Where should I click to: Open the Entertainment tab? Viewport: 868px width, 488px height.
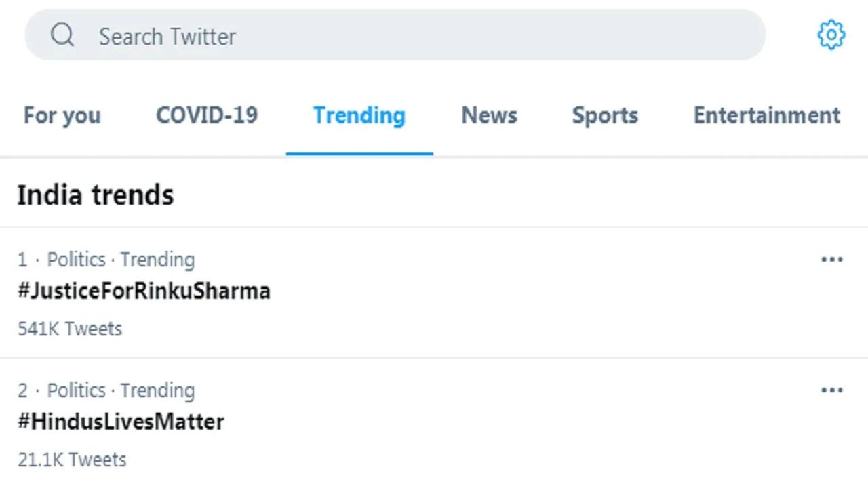tap(767, 116)
